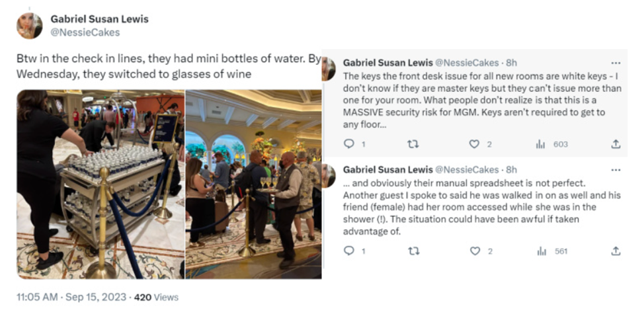Retweet the white keys tweet
The width and height of the screenshot is (644, 318).
414,143
